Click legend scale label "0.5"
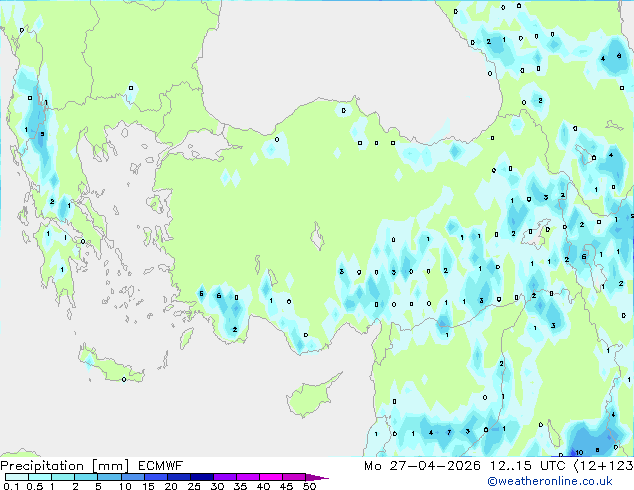The image size is (634, 490). tap(35, 486)
